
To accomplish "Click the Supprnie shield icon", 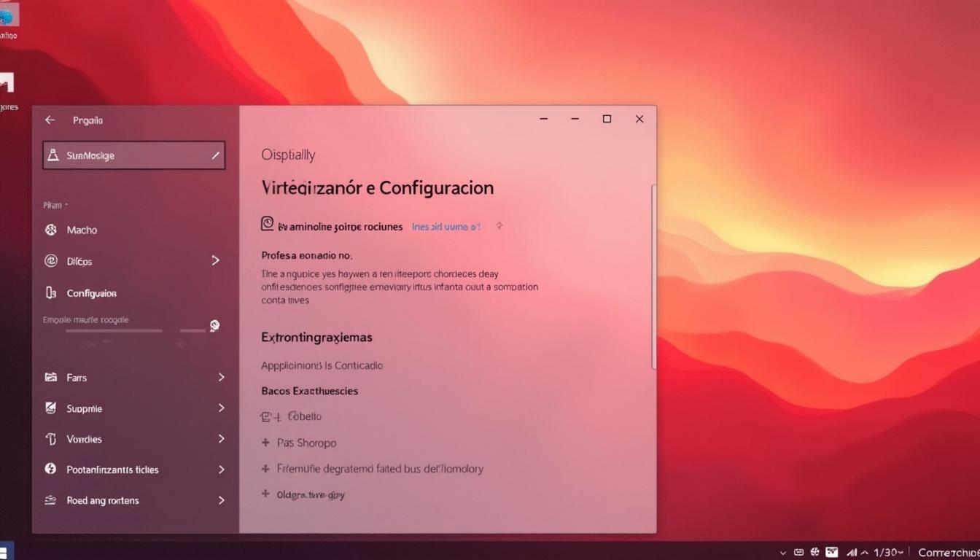I will pyautogui.click(x=50, y=408).
